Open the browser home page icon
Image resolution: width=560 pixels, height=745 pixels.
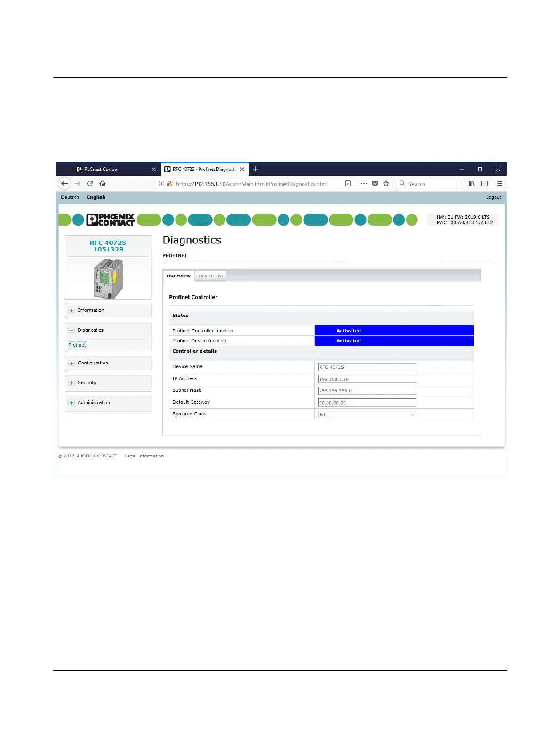pyautogui.click(x=103, y=184)
